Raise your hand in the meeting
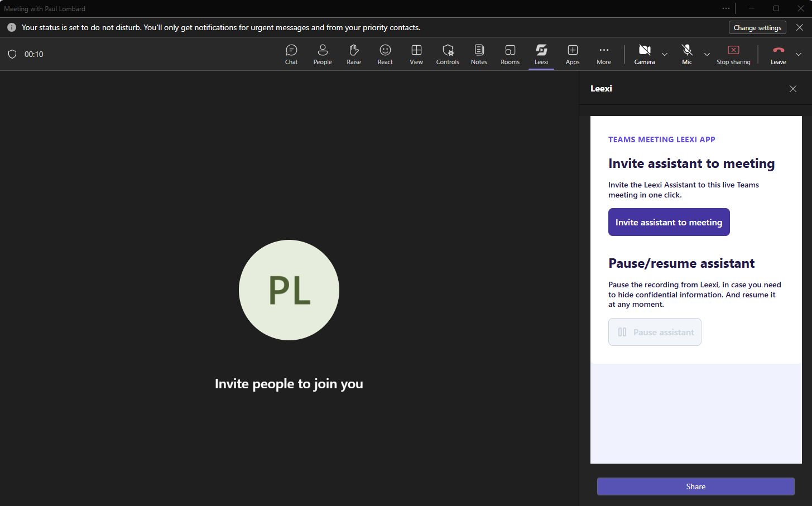This screenshot has width=812, height=506. click(354, 54)
